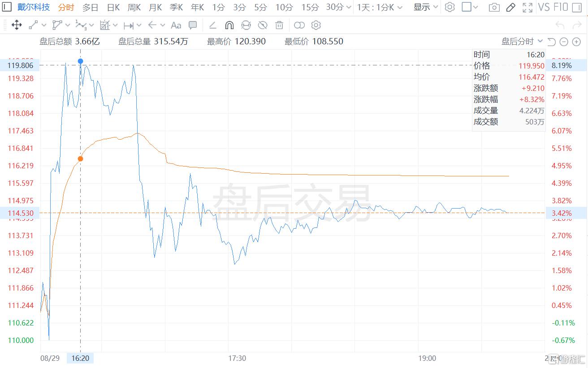Expand range measure tool options arrow
The width and height of the screenshot is (588, 368).
tap(139, 25)
